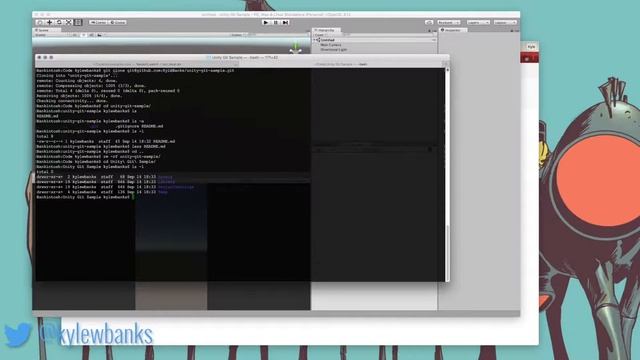Screen dimensions: 640x360
Task: Click ProjectSettings in the Terminal ls output
Action: (x=176, y=187)
